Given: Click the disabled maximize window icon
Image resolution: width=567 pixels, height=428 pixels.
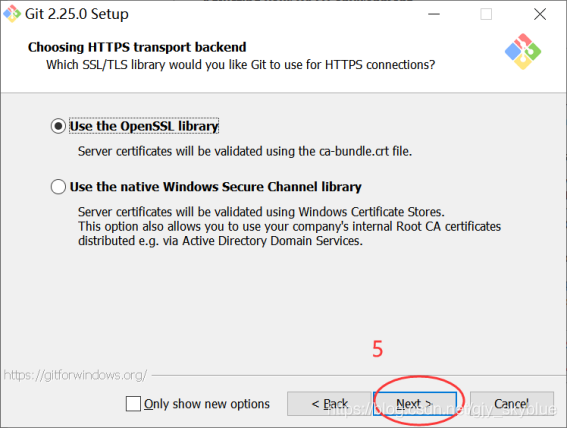Looking at the screenshot, I should point(486,14).
